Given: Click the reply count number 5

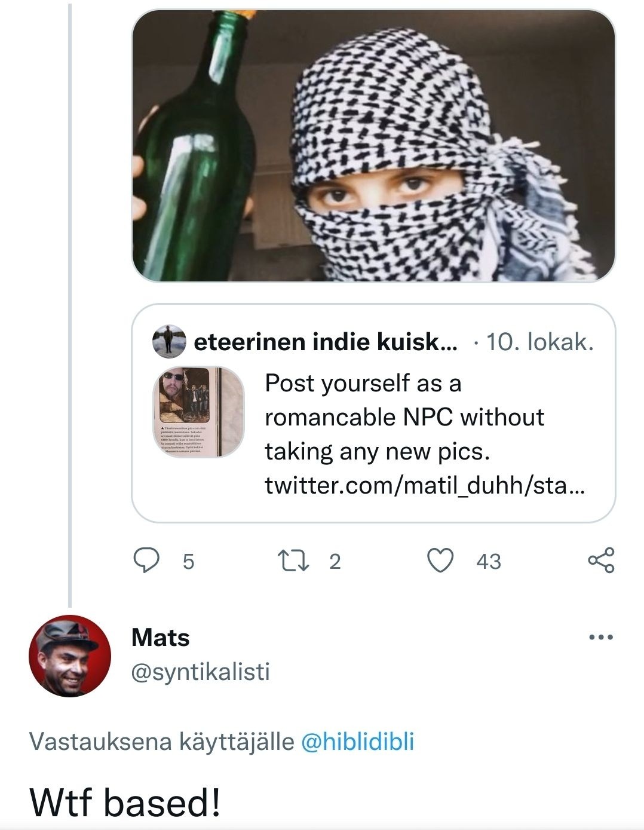Looking at the screenshot, I should click(188, 561).
